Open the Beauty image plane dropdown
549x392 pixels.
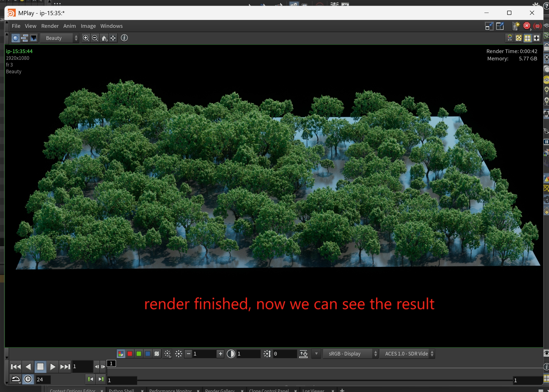(60, 38)
